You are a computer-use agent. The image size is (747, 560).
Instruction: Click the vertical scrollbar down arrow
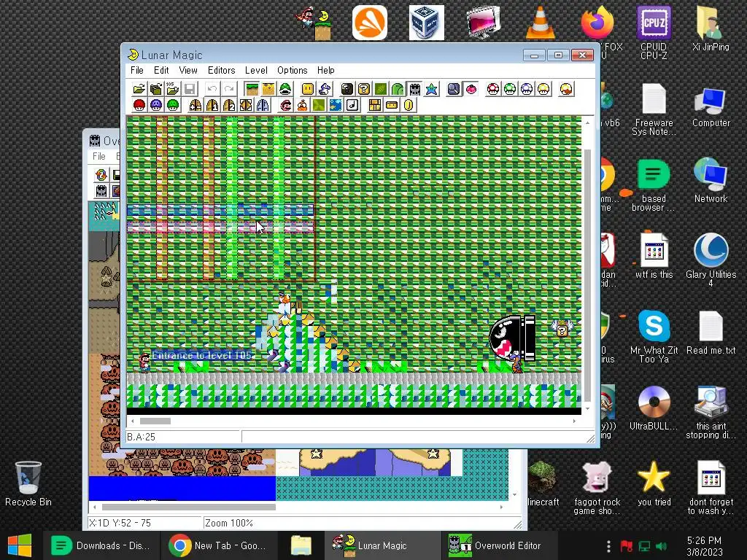587,408
